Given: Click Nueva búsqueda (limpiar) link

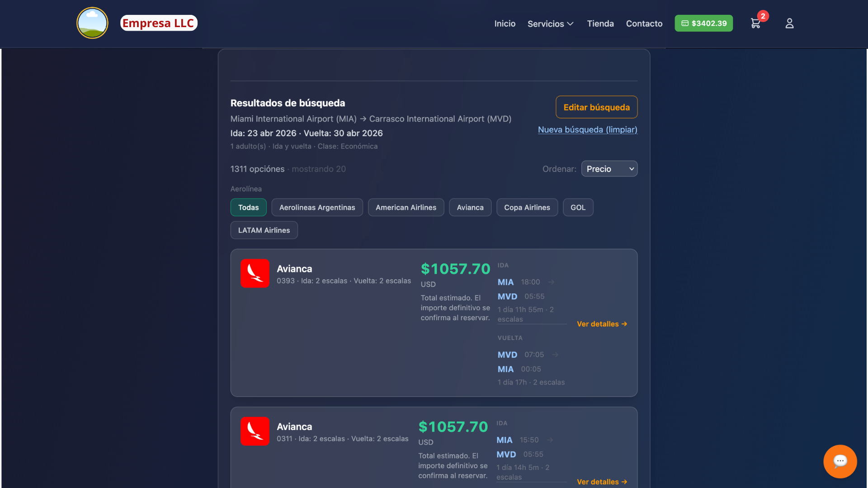Looking at the screenshot, I should [x=587, y=130].
